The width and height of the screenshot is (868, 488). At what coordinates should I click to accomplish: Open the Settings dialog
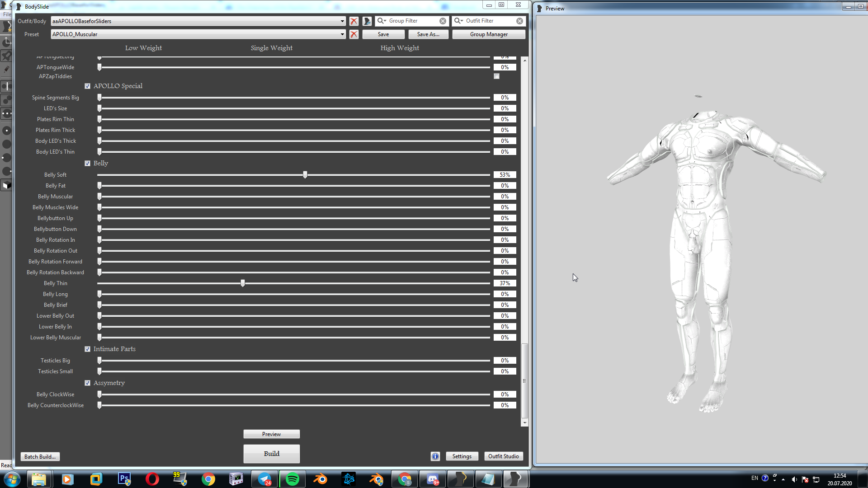pos(462,456)
